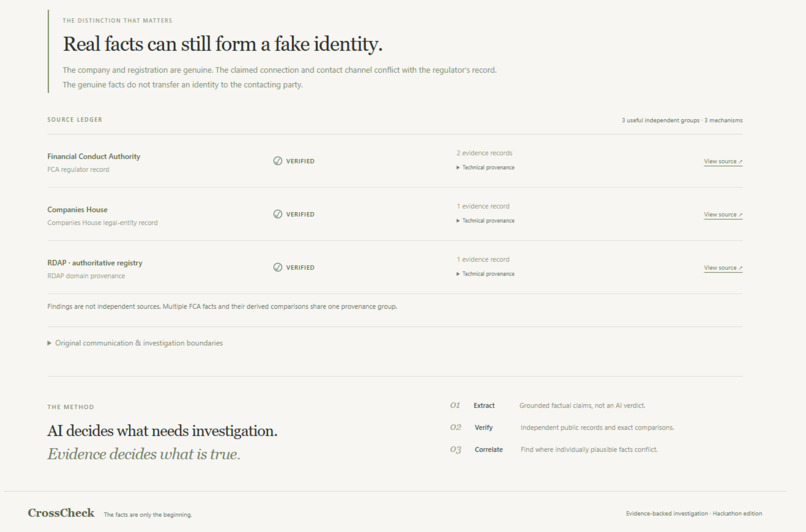Select the Financial Conduct Authority source name

coord(94,156)
